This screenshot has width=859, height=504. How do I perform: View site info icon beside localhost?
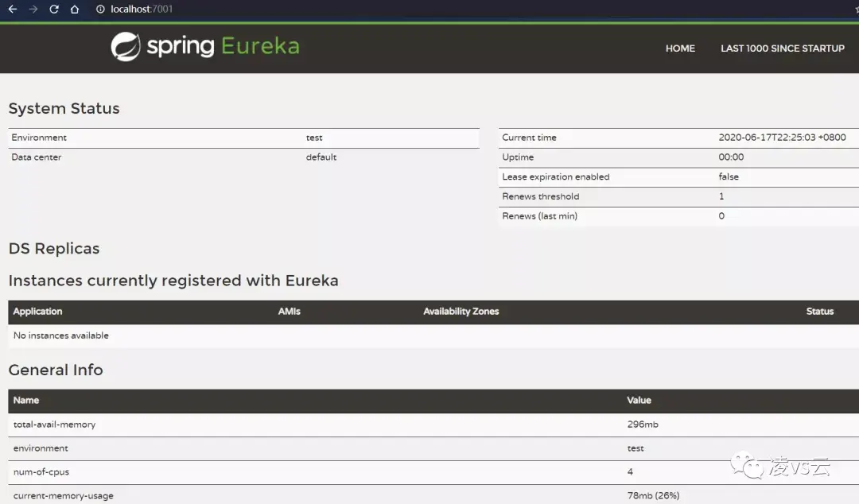(x=100, y=9)
